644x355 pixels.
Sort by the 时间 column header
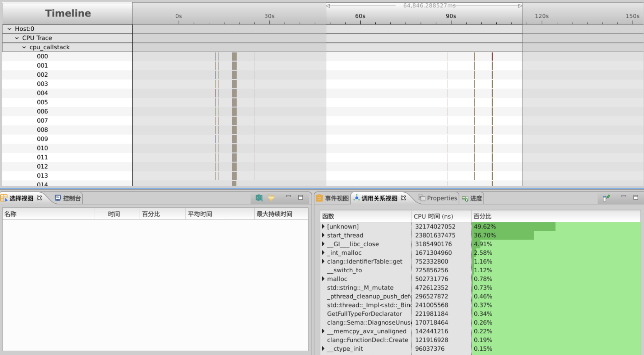tap(117, 214)
